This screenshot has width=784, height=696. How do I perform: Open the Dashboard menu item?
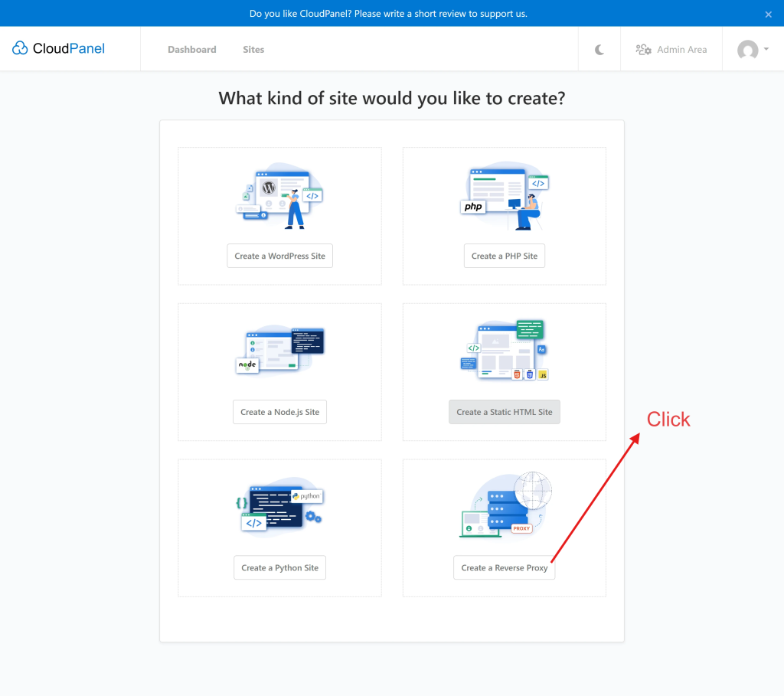pyautogui.click(x=192, y=50)
